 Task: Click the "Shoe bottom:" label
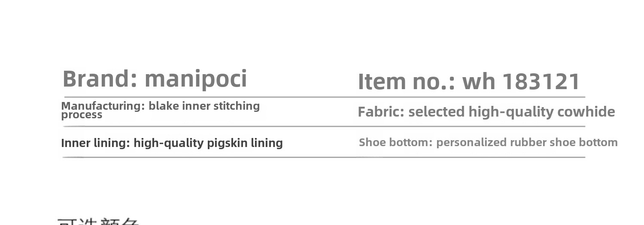pyautogui.click(x=395, y=142)
